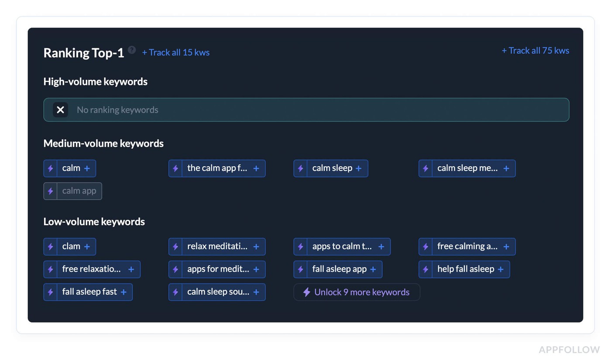Click the help icon beside Ranking Top-1

(x=131, y=50)
